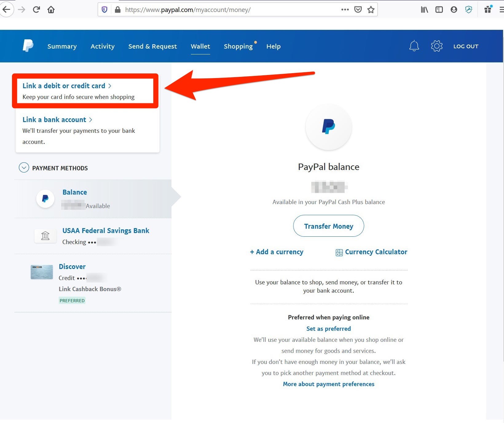This screenshot has height=423, width=504.
Task: Click the Transfer Money button
Action: pos(329,226)
